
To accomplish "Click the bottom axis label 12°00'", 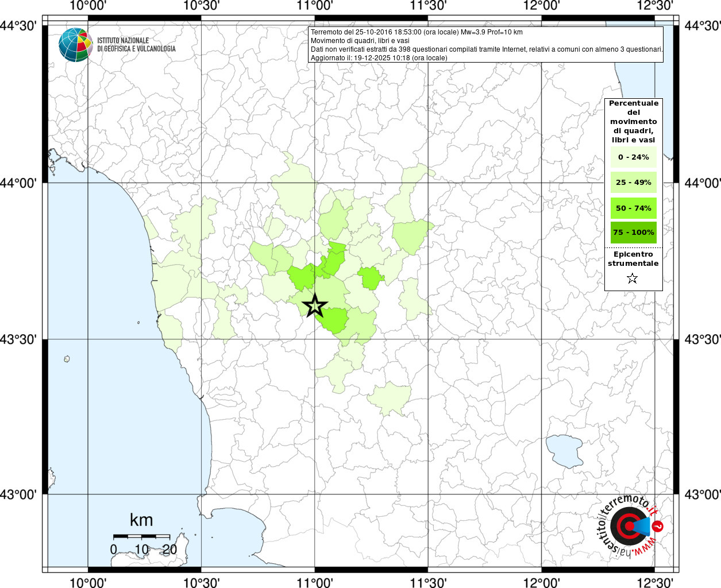I will coord(541,582).
